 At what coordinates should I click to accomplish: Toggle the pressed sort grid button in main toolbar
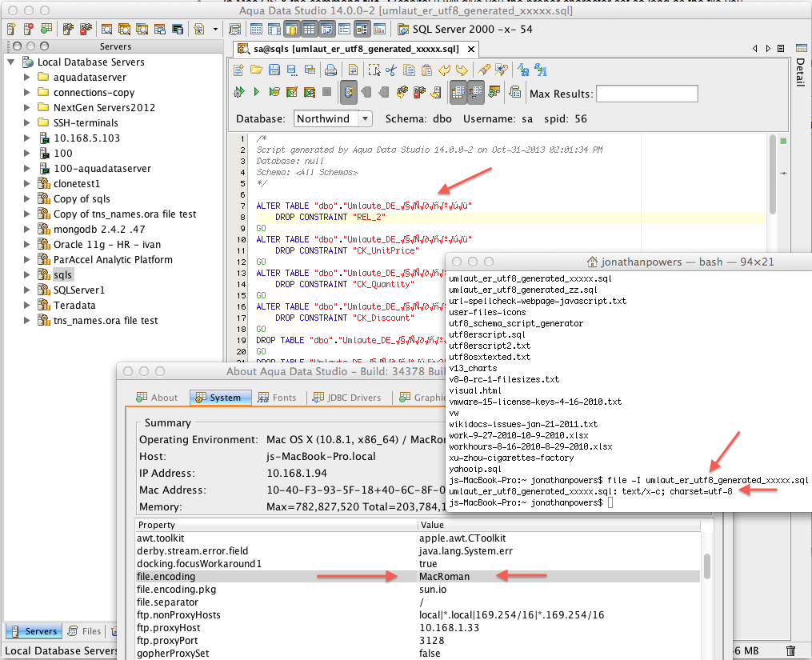pos(326,29)
